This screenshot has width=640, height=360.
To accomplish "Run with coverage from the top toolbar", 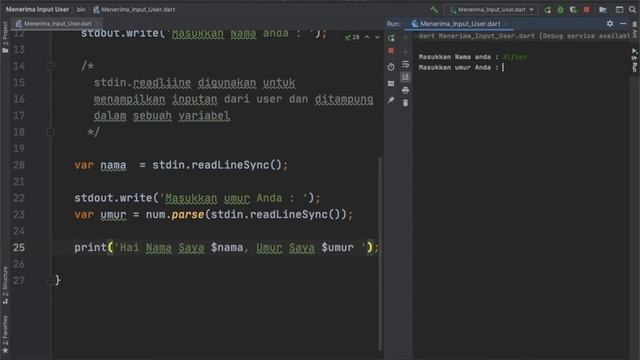I will tap(573, 10).
